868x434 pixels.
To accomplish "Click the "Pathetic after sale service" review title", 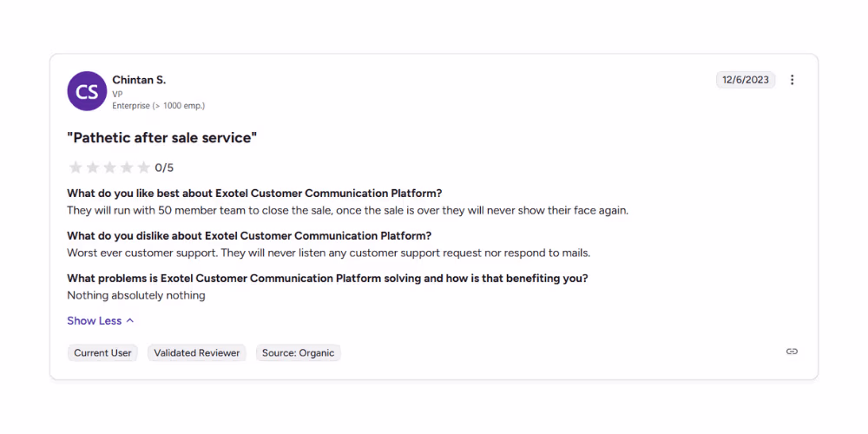I will click(162, 138).
